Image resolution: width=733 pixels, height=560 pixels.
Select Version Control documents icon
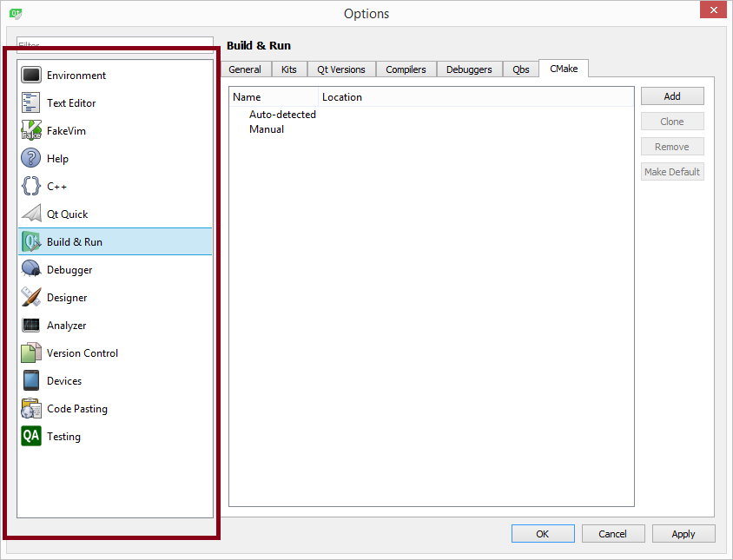[x=31, y=353]
